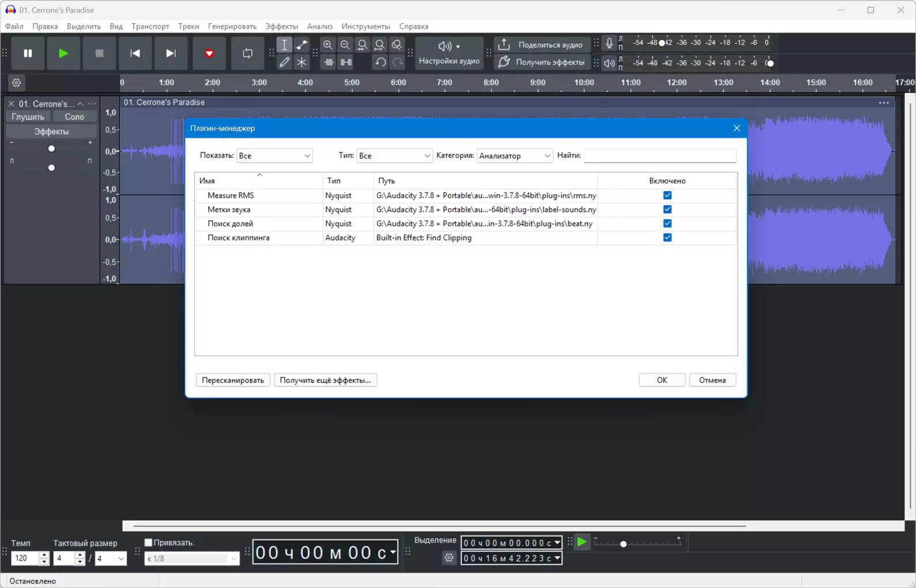Open the Анализ menu
Screen dimensions: 916x588
[x=319, y=27]
